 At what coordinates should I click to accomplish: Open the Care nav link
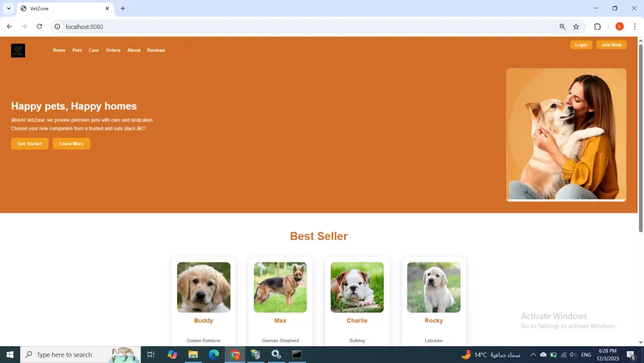pyautogui.click(x=93, y=50)
